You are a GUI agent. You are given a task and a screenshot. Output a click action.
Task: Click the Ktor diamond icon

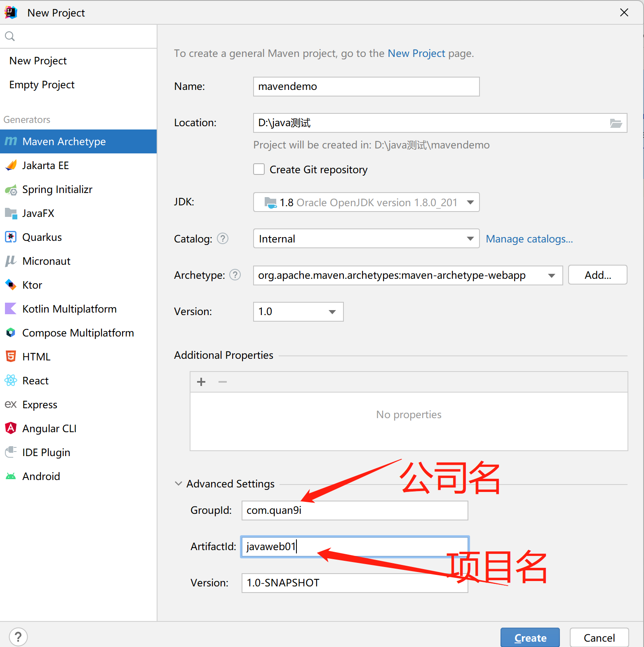[x=11, y=285]
